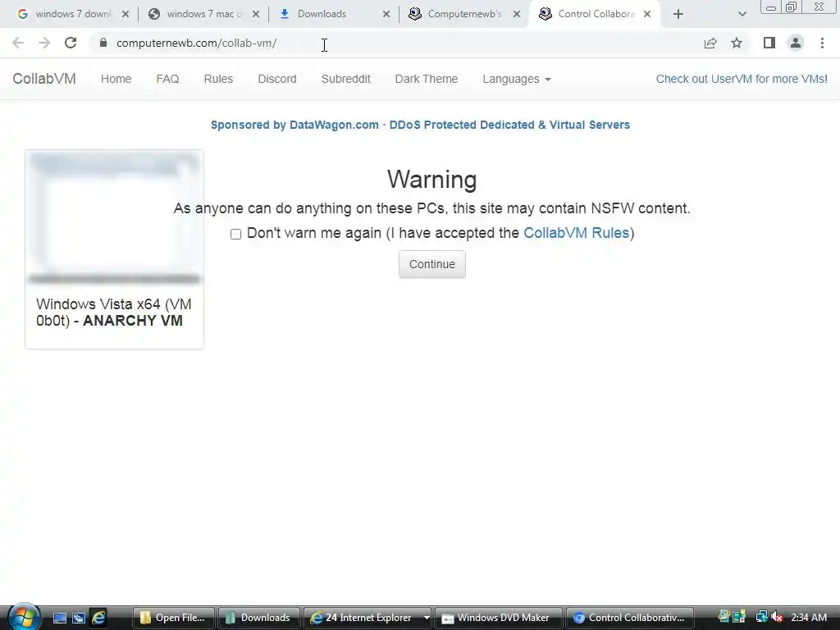
Task: Share this page icon in address bar
Action: [710, 43]
